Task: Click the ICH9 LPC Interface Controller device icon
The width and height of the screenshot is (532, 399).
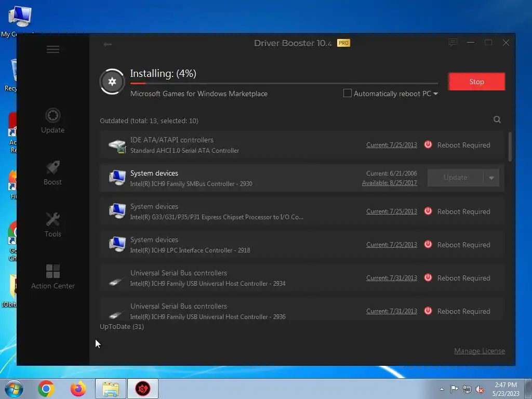Action: [x=117, y=244]
